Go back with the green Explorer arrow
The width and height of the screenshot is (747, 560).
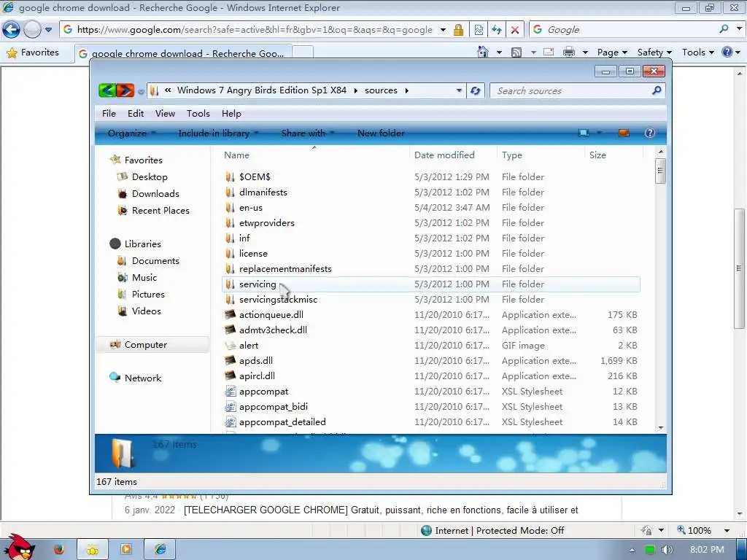(107, 90)
